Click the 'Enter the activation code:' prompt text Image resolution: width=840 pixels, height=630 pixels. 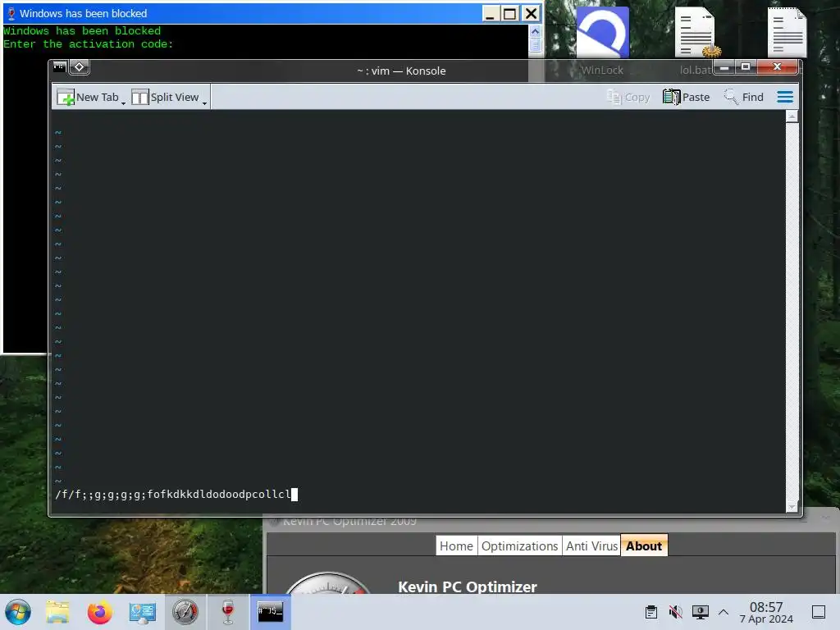[x=89, y=44]
